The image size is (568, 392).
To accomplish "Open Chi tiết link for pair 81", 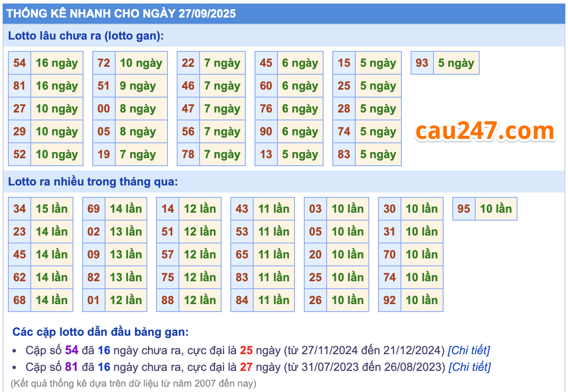I will (469, 367).
